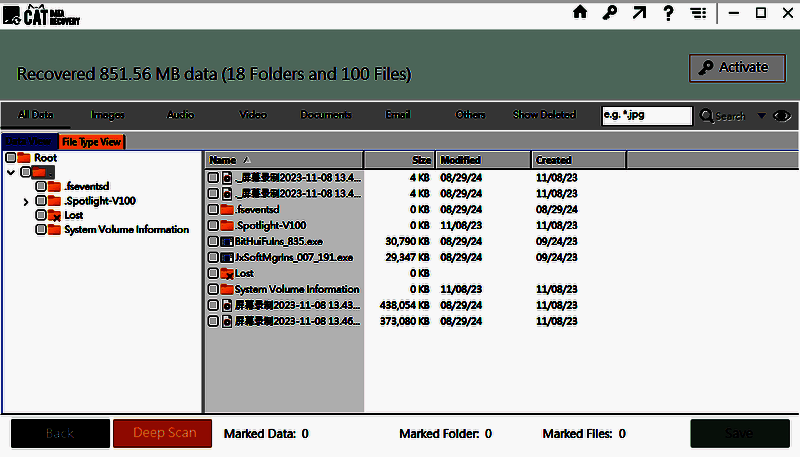Click the diagonal arrow icon in title bar
The width and height of the screenshot is (800, 457).
pos(638,13)
